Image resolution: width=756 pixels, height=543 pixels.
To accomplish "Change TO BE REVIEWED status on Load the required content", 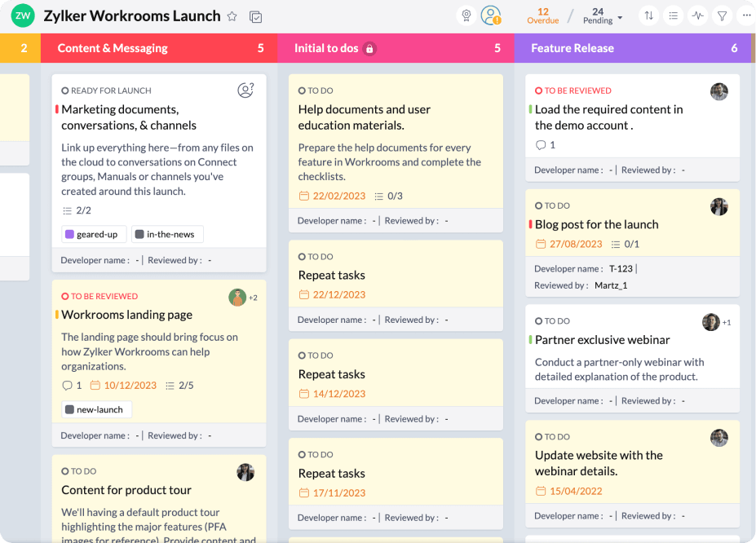I will 573,90.
